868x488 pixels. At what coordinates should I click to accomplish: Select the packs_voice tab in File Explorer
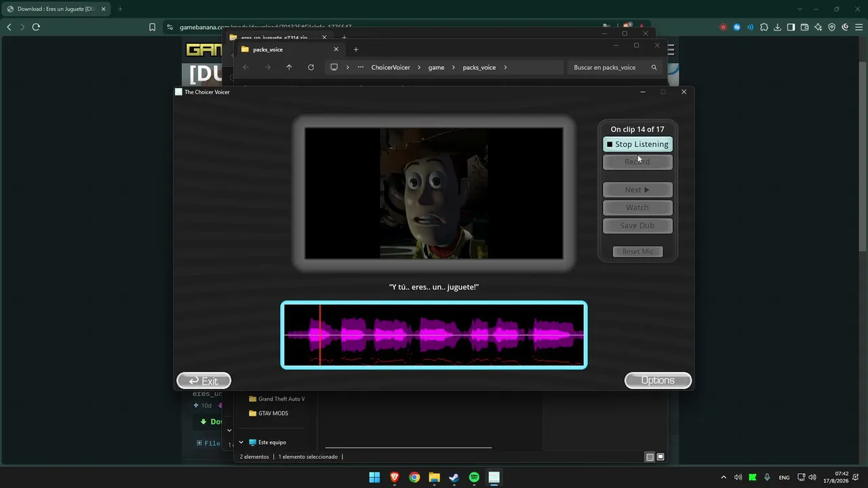pos(291,49)
